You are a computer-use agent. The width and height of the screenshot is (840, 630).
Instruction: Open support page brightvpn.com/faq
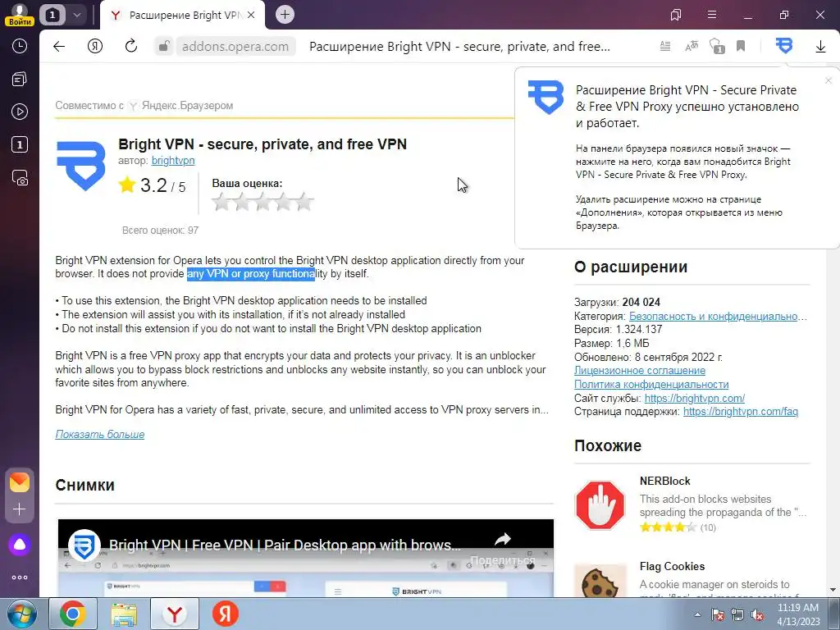click(x=741, y=412)
